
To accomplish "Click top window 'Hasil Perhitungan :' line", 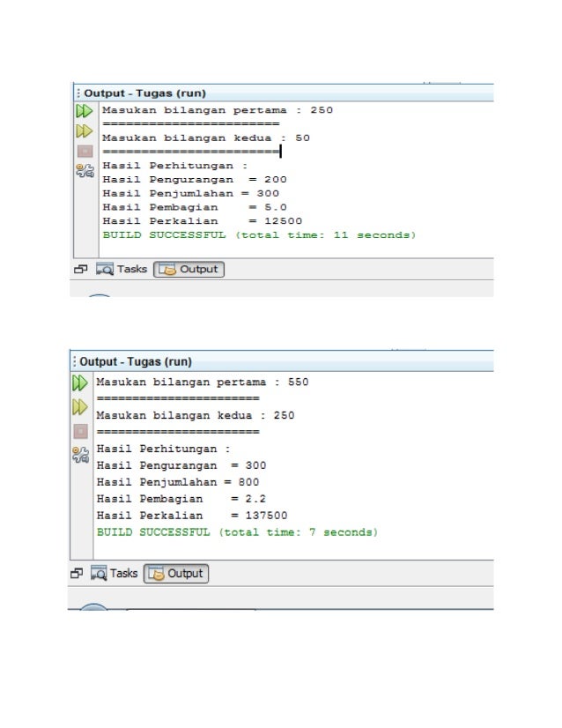I will point(175,166).
